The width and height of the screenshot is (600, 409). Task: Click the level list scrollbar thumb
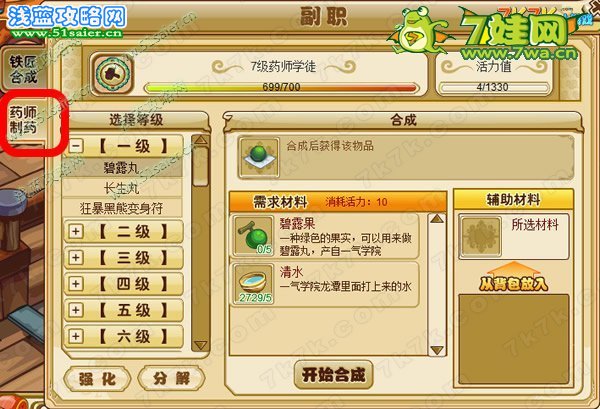click(x=200, y=167)
